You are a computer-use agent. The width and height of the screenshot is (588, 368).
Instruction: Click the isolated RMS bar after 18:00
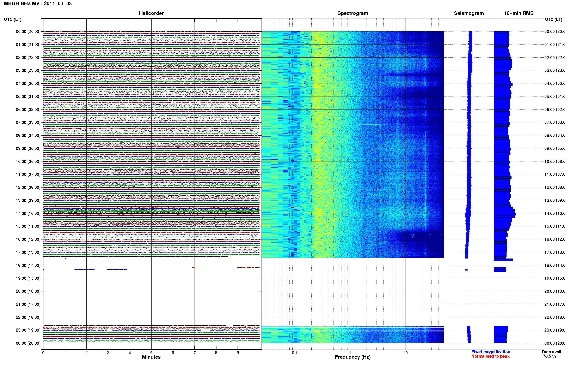500,270
